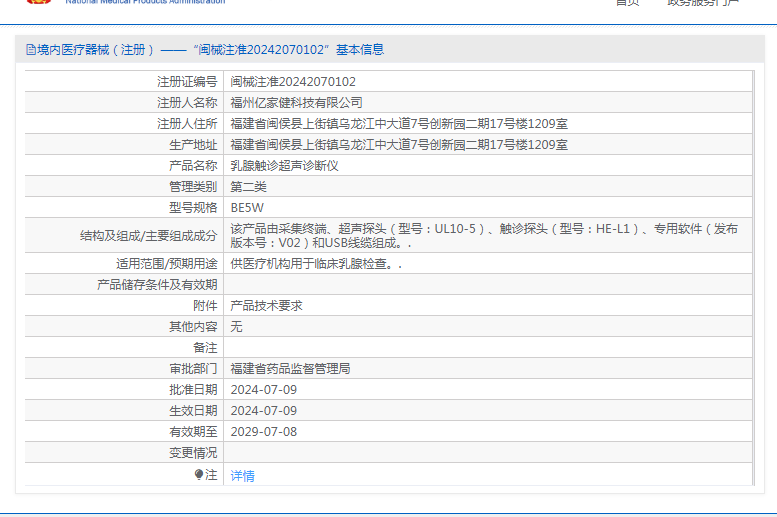Viewport: 777px width, 517px height.
Task: Click the 无 value in 其他内容 row
Action: point(236,327)
